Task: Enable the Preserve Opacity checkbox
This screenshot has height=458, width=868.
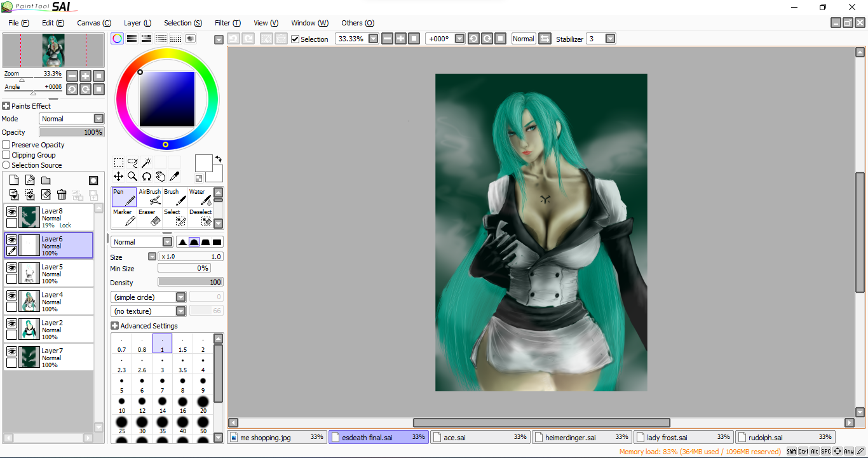Action: (6, 145)
